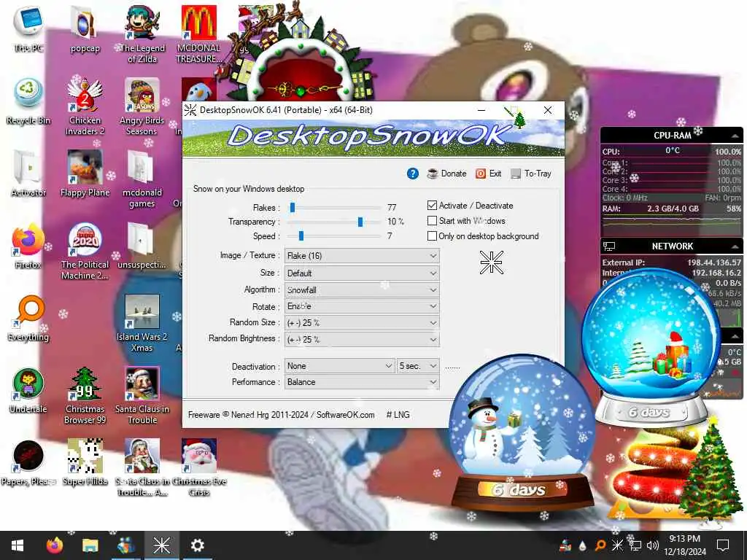Select the Christmas Eve Crisis shortcut
This screenshot has width=747, height=560.
coord(199,468)
